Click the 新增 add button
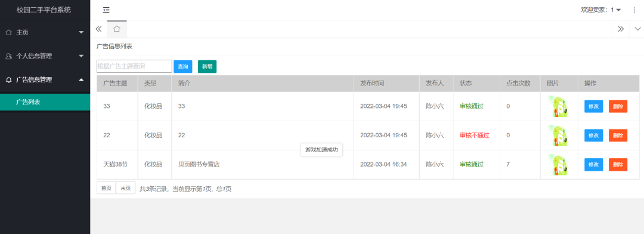The image size is (644, 234). point(207,67)
